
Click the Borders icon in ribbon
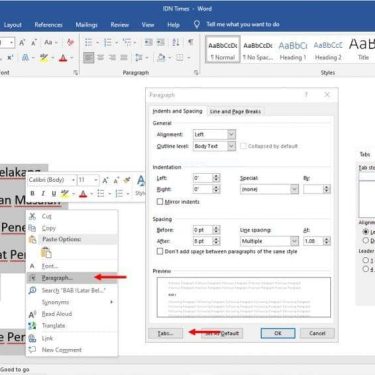(x=180, y=58)
